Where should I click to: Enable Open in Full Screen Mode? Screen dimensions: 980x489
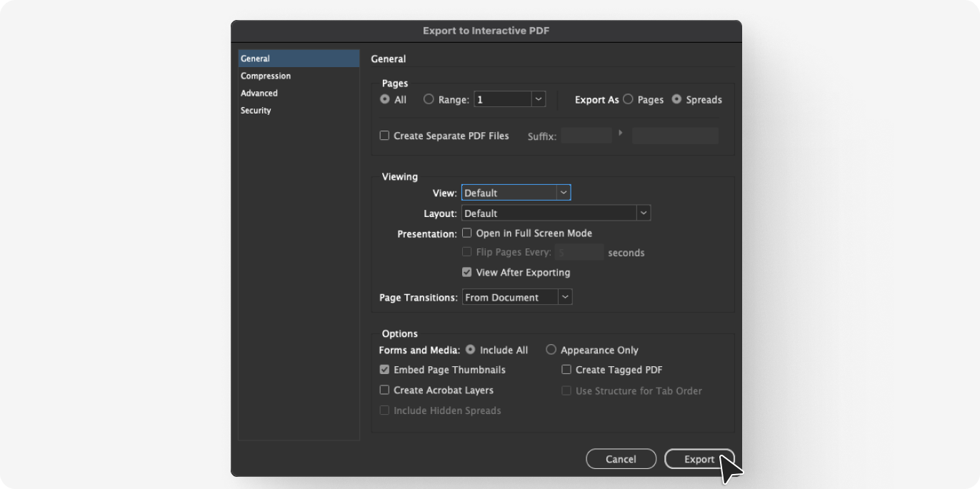tap(467, 233)
